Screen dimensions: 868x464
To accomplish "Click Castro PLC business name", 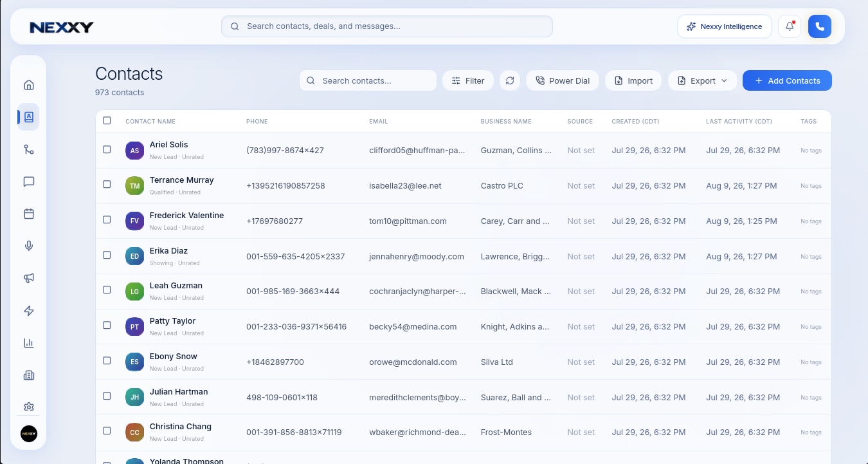I will (x=502, y=186).
